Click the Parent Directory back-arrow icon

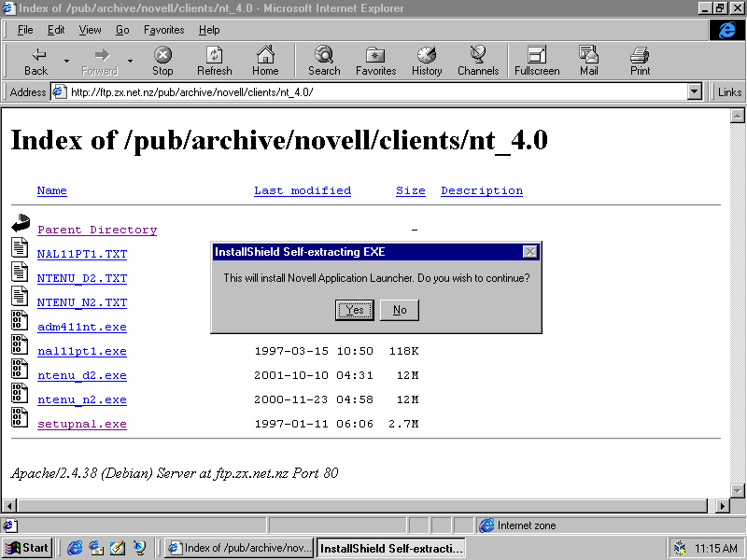(21, 223)
